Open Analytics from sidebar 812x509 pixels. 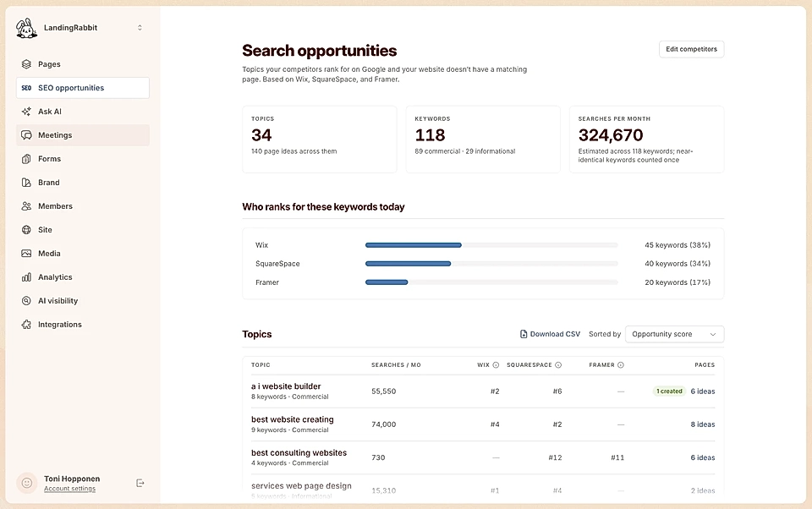[83, 277]
